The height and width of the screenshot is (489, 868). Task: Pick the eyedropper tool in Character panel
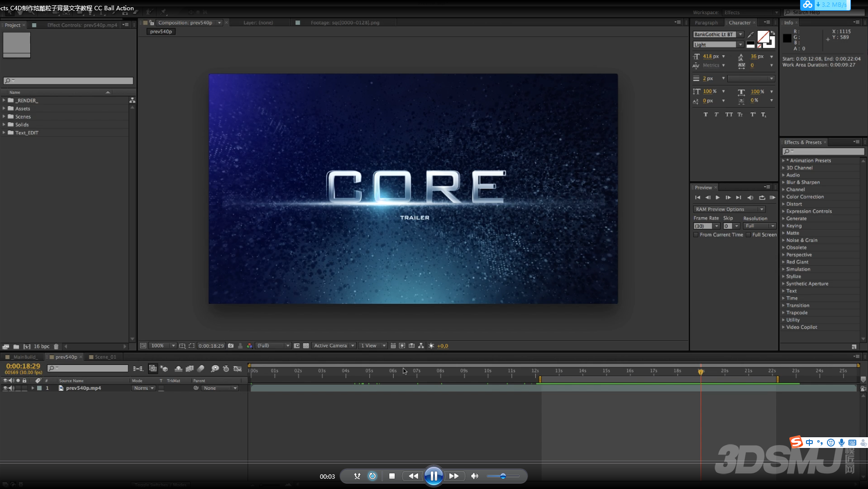click(x=751, y=35)
